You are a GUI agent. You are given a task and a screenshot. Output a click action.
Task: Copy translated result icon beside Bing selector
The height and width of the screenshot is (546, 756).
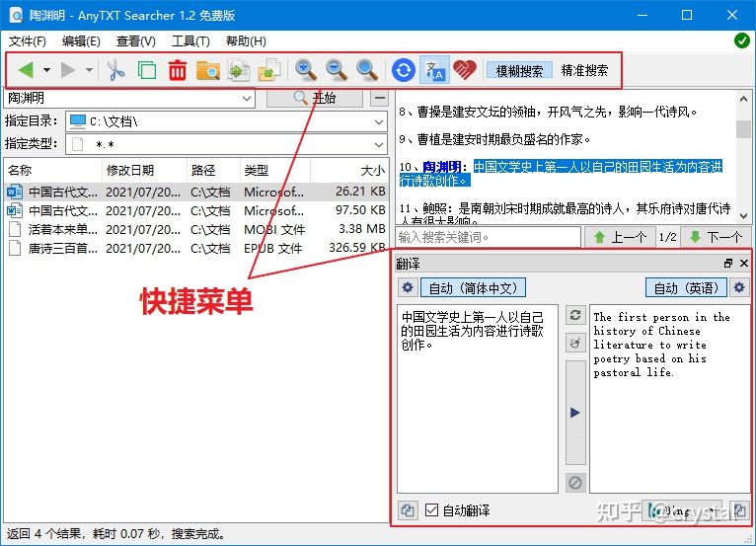(739, 510)
